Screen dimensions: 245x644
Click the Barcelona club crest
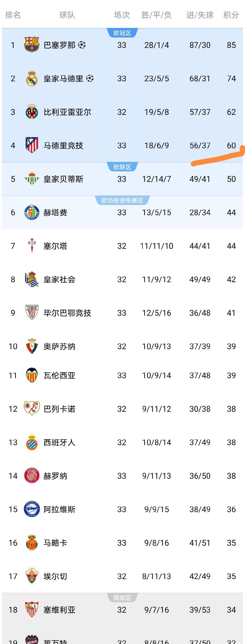pos(32,45)
